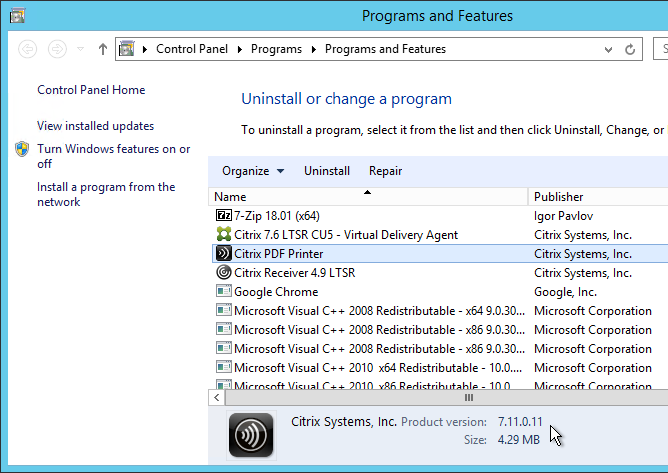Select Microsoft Visual C++ 2010 x64 Redistributable
The image size is (668, 473).
378,368
